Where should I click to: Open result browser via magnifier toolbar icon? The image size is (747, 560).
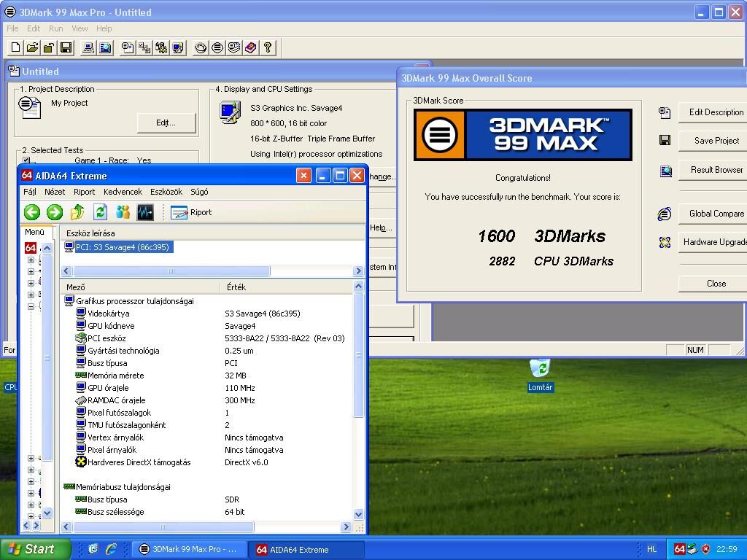(x=105, y=47)
